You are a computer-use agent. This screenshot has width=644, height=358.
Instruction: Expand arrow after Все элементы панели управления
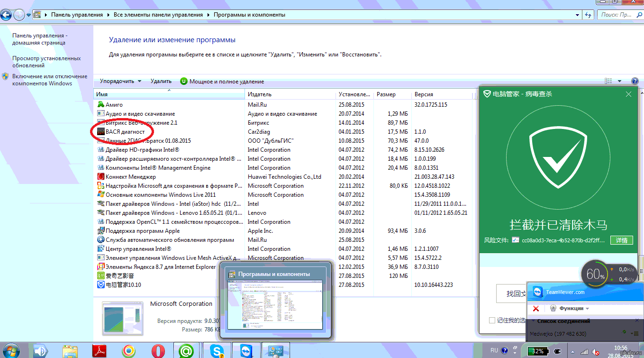208,15
